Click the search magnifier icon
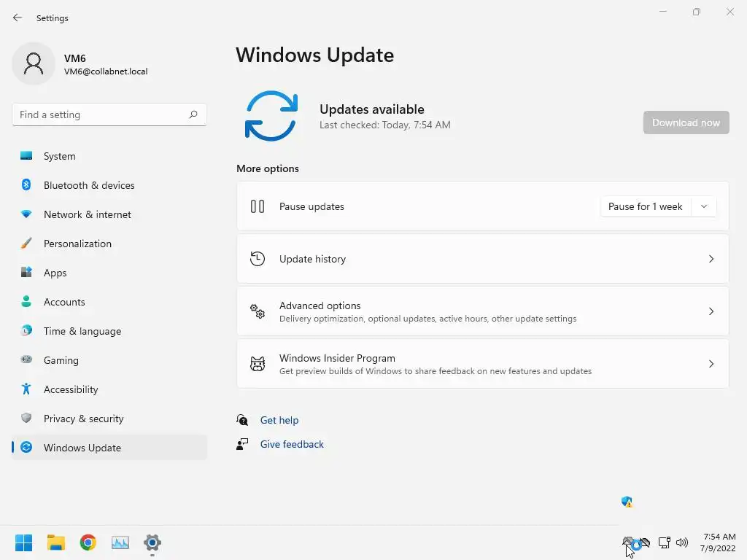This screenshot has width=747, height=560. tap(193, 114)
